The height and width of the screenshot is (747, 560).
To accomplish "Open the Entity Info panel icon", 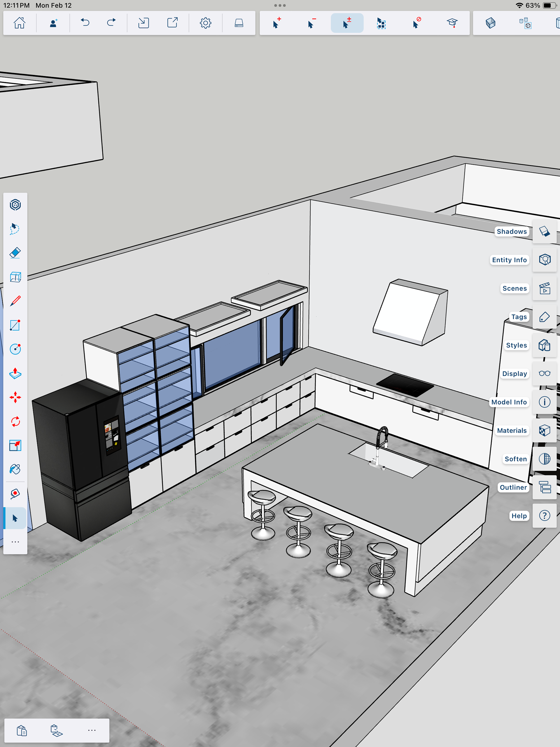I will pos(545,260).
